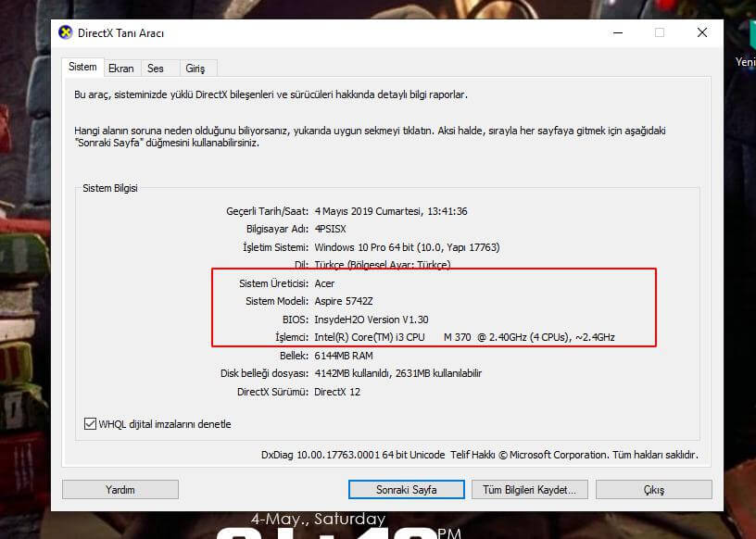Click the Sistem Bilgisi group label
The image size is (756, 539).
pyautogui.click(x=110, y=188)
